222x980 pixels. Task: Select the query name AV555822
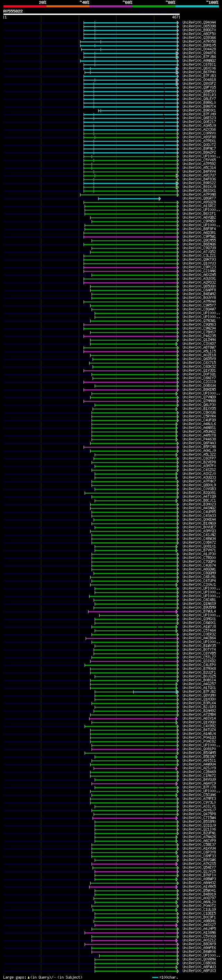pos(13,11)
